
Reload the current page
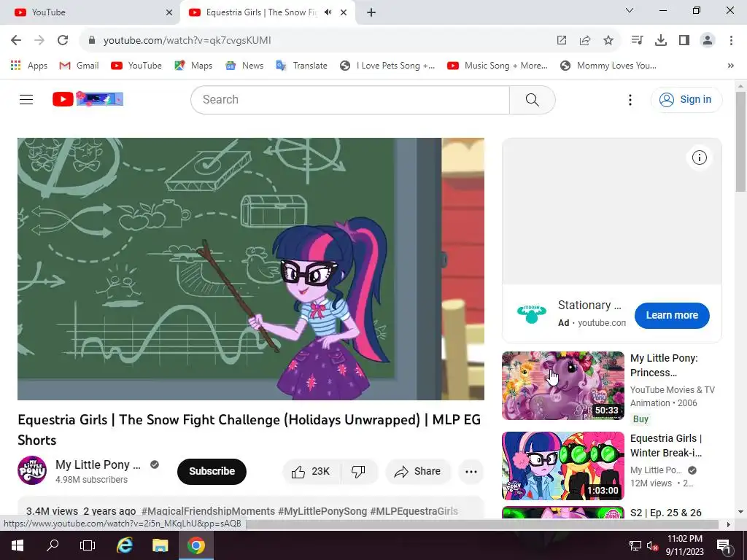[63, 41]
